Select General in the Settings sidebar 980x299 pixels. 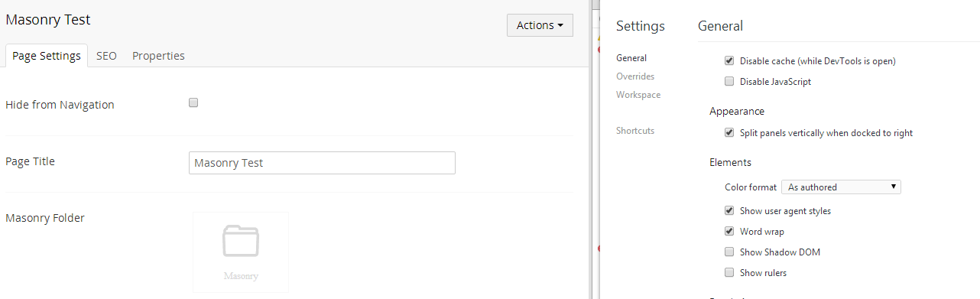(x=631, y=58)
